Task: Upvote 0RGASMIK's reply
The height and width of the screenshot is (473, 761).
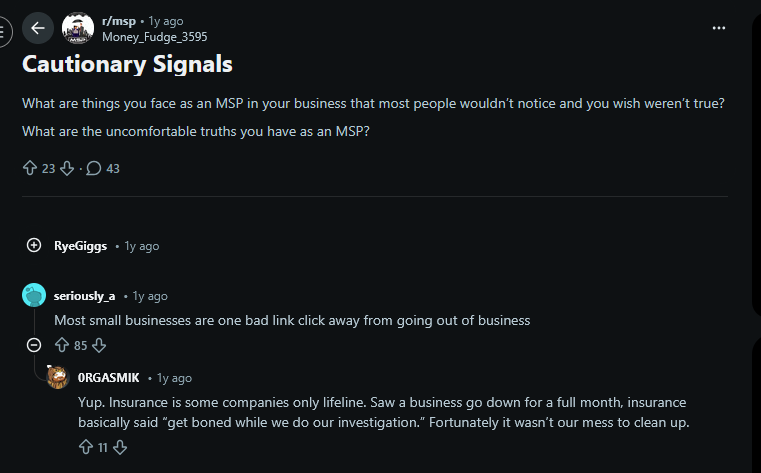Action: pyautogui.click(x=85, y=447)
